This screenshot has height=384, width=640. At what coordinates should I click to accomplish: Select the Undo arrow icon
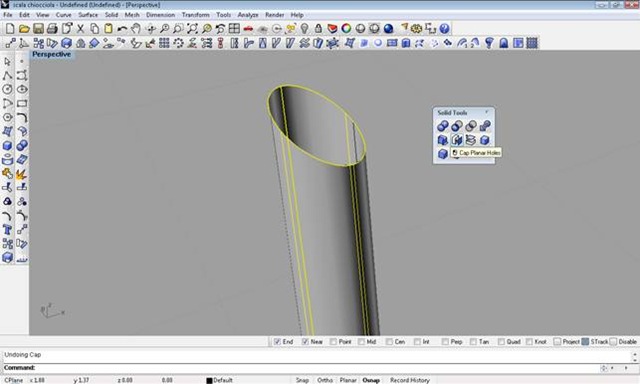pos(122,29)
